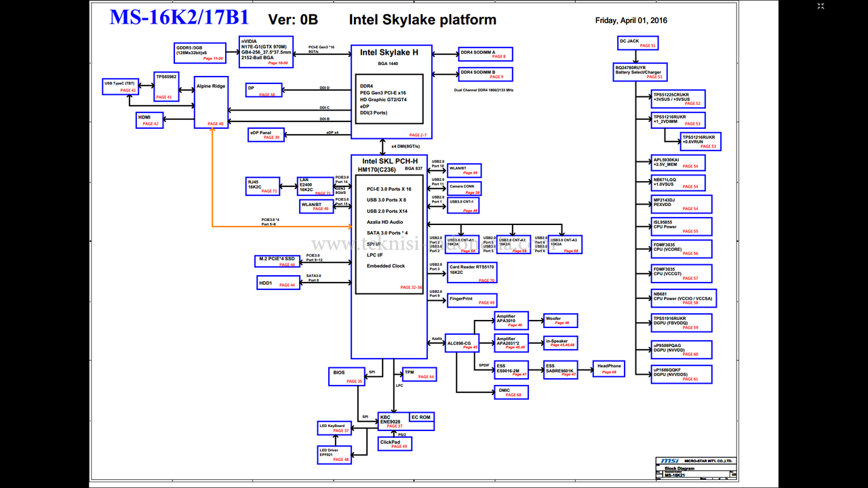Click the MP2143DJ PEXVDD block
The image size is (868, 488).
682,204
